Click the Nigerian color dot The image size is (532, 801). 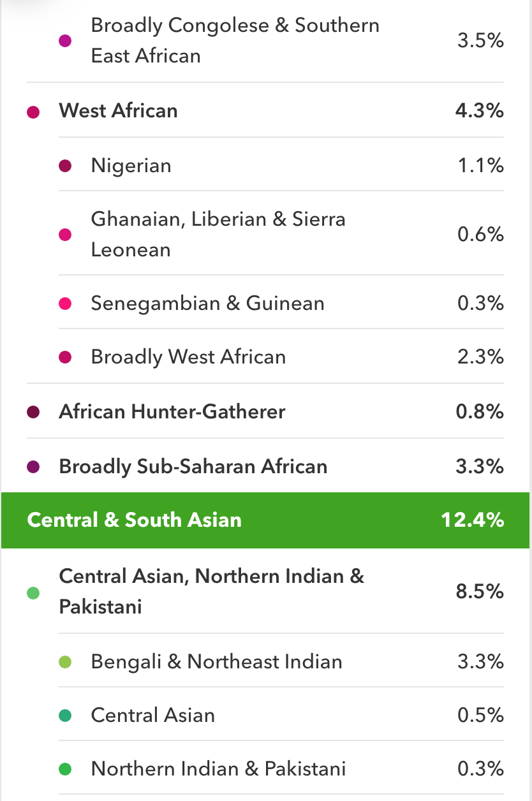(65, 166)
